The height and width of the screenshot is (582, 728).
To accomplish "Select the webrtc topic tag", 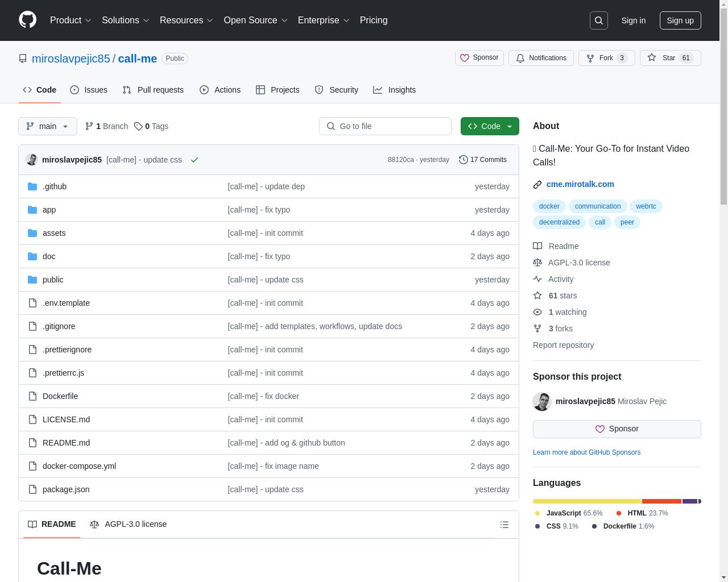I will click(646, 206).
